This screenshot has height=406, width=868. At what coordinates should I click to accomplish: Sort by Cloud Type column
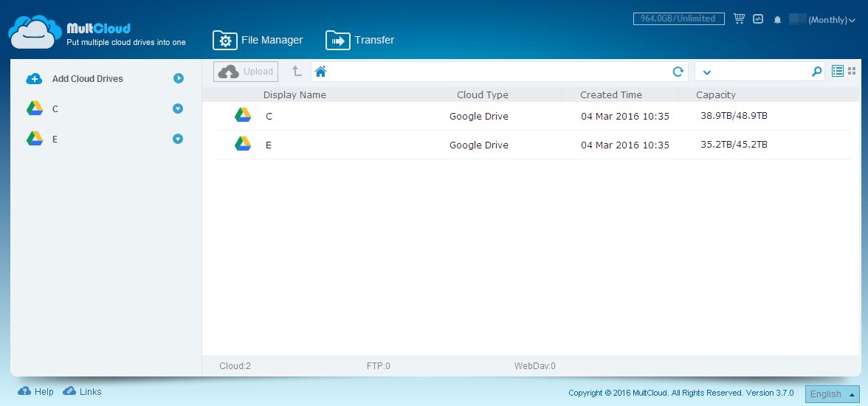coord(483,94)
